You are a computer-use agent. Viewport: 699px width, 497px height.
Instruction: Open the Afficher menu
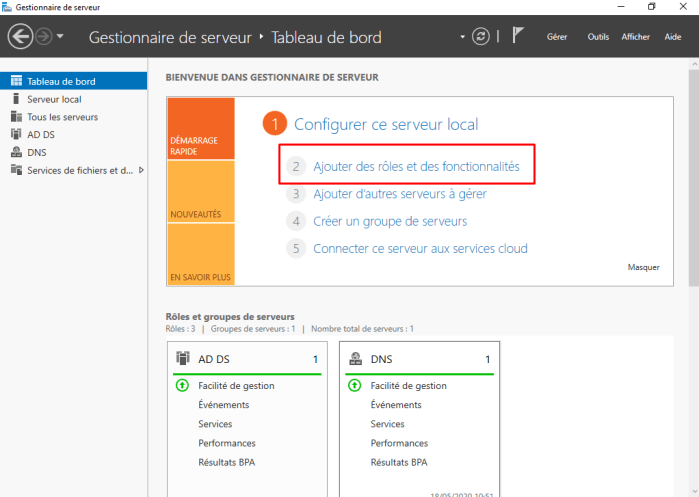635,37
